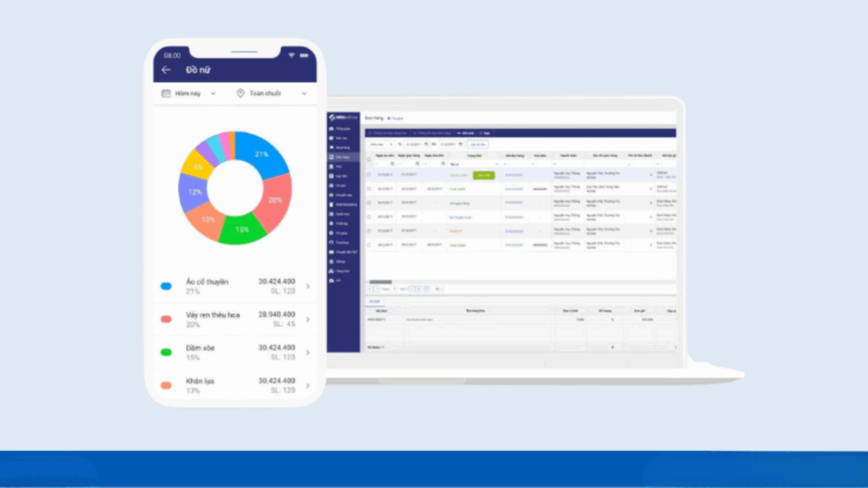Expand the Hôm nay date dropdown
The height and width of the screenshot is (488, 868).
(213, 94)
